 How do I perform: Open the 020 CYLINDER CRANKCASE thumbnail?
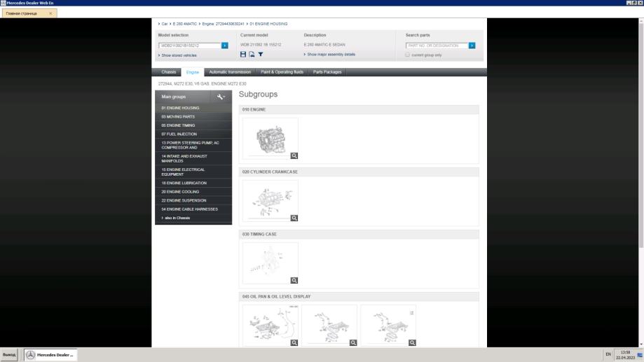[x=270, y=201]
